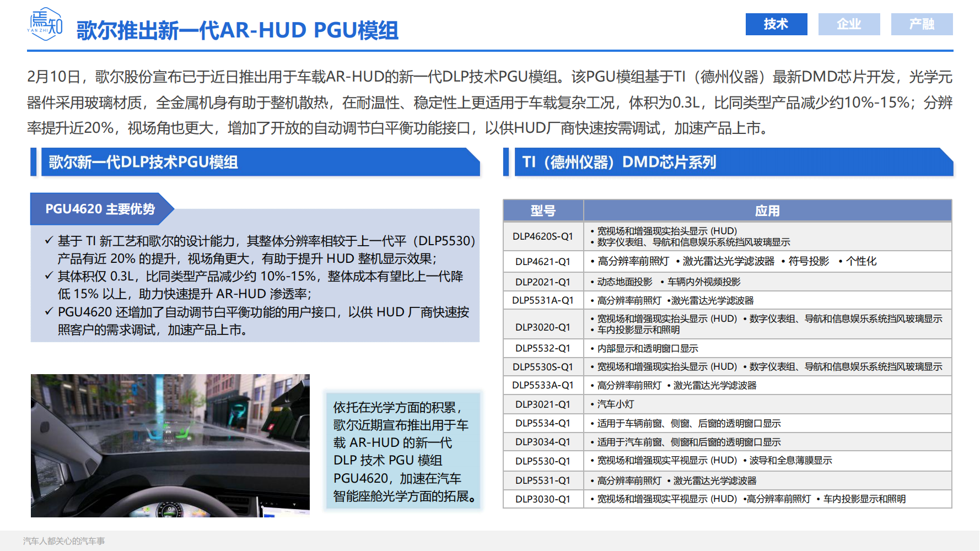Click the 车内投影显示和照明 text in the DLP3020-Q1 row
980x551 pixels.
point(638,330)
